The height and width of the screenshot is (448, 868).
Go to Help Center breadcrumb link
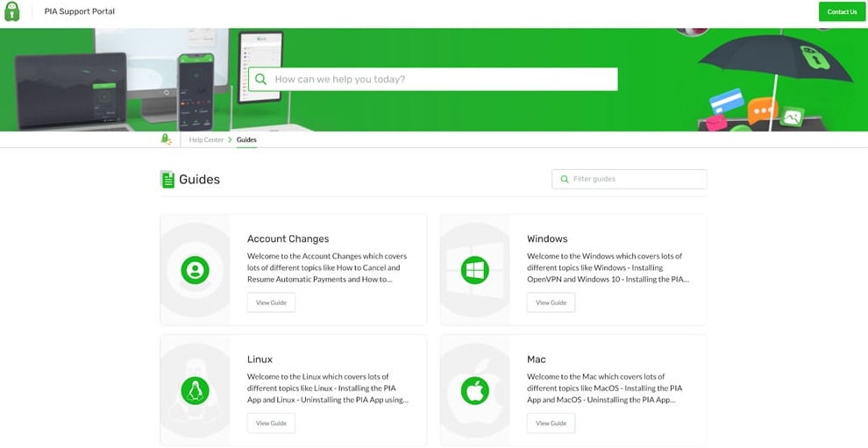click(x=206, y=139)
